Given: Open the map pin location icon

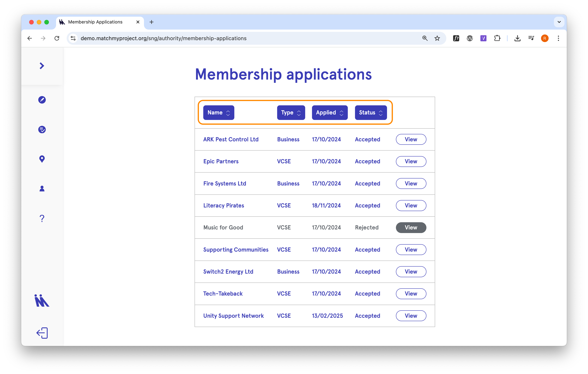Looking at the screenshot, I should (x=42, y=159).
